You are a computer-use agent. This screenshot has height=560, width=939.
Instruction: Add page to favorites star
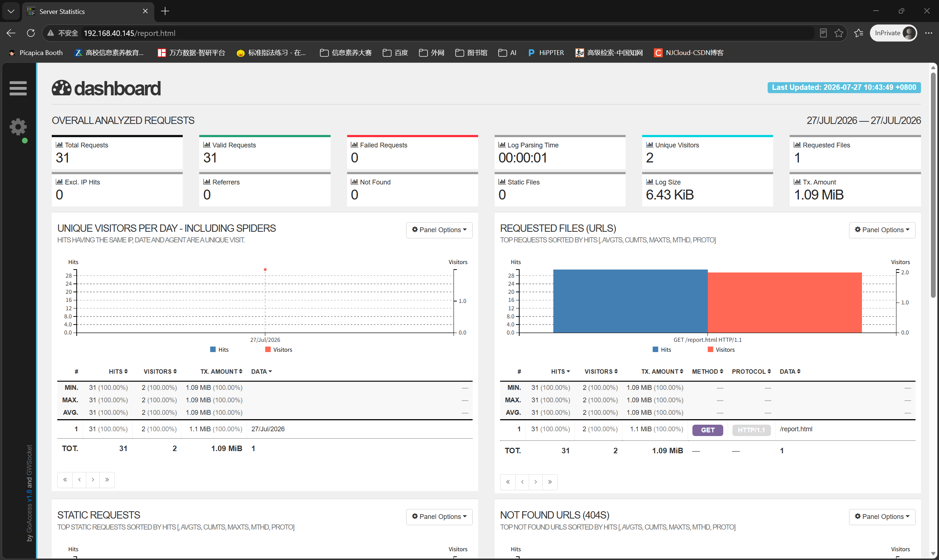pos(838,33)
